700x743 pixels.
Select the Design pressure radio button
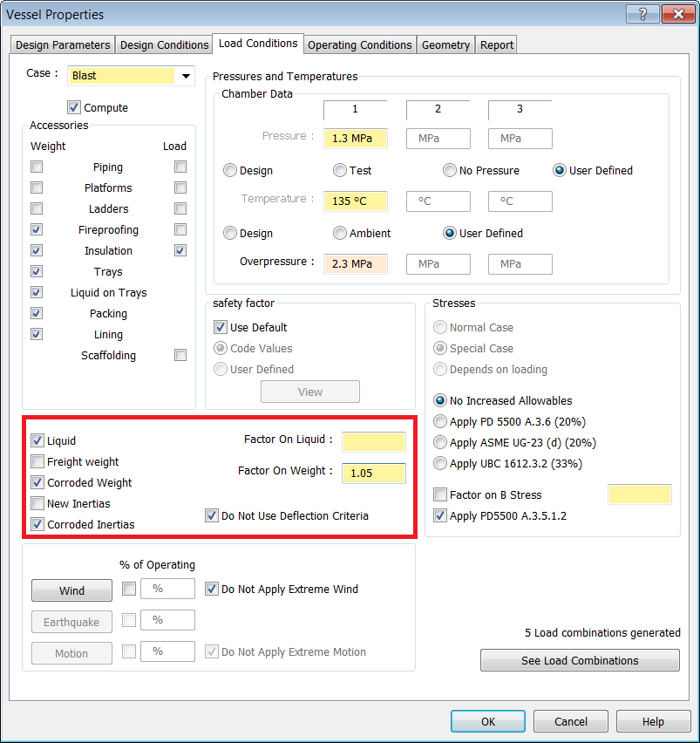tap(230, 170)
